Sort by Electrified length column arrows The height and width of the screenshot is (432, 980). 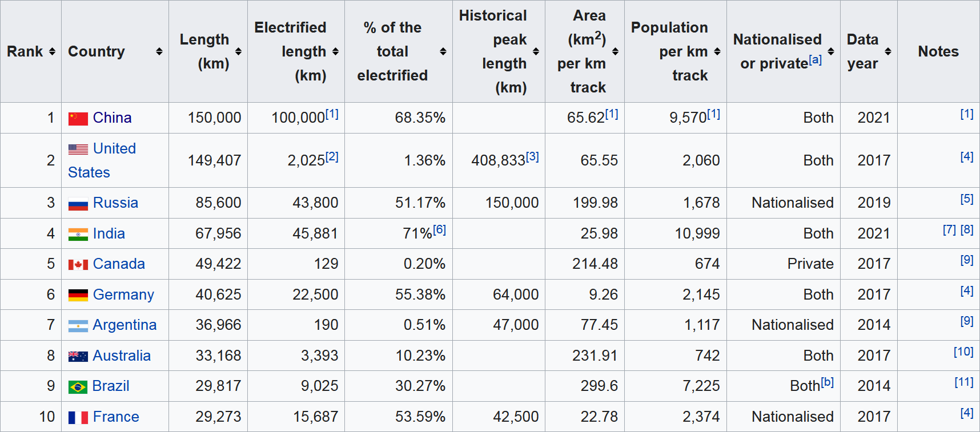(335, 51)
